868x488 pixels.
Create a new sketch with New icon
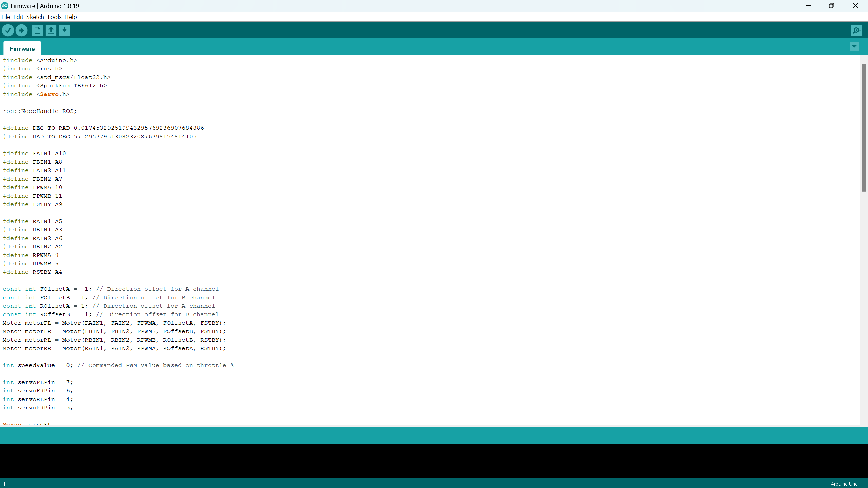[x=37, y=30]
